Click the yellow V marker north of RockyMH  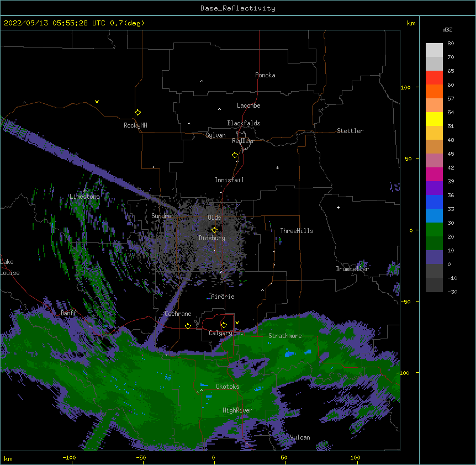point(97,102)
